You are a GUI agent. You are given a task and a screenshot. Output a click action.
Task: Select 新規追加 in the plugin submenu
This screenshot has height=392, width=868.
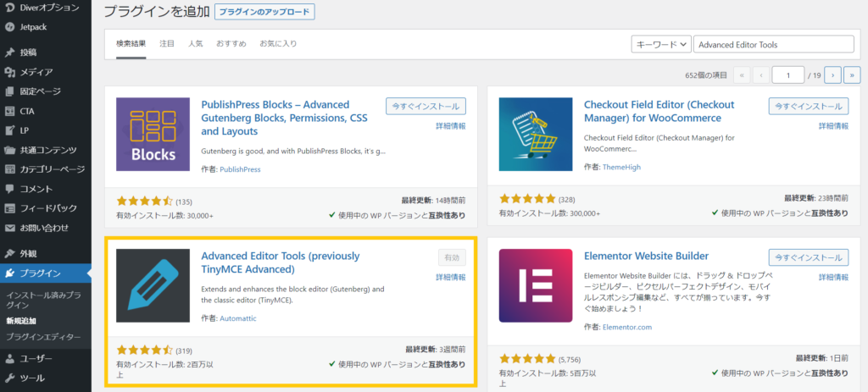pyautogui.click(x=21, y=321)
